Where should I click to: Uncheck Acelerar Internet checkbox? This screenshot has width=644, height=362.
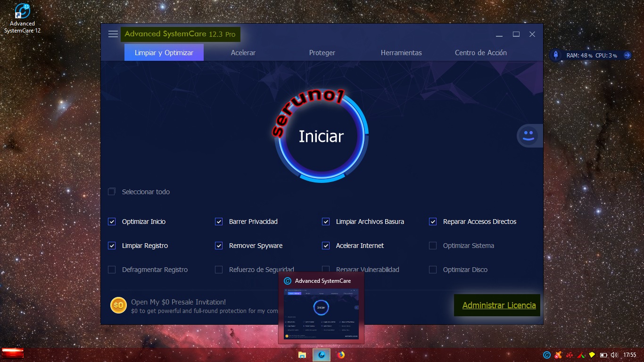pos(326,246)
